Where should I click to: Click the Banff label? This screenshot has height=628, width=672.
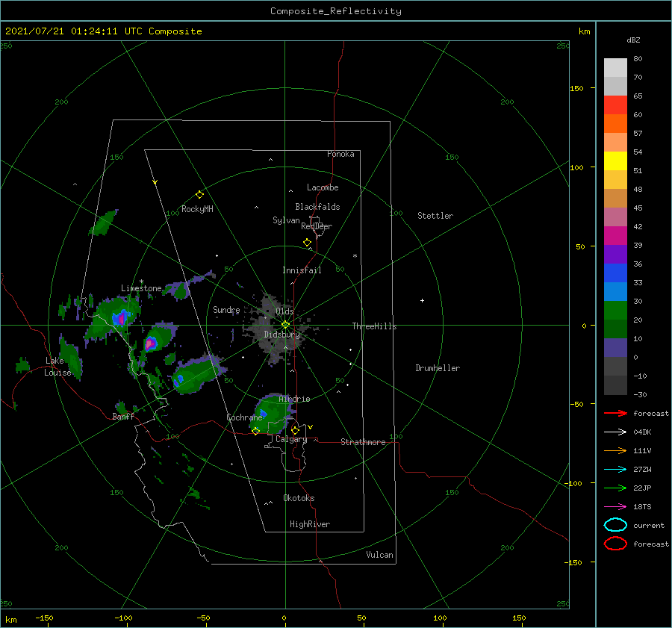pyautogui.click(x=123, y=416)
